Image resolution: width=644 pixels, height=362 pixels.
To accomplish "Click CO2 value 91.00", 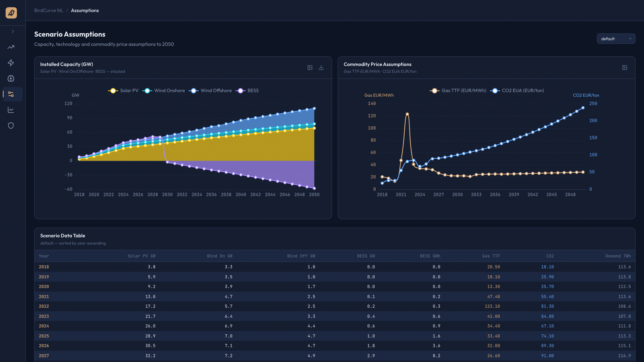I will click(x=547, y=356).
